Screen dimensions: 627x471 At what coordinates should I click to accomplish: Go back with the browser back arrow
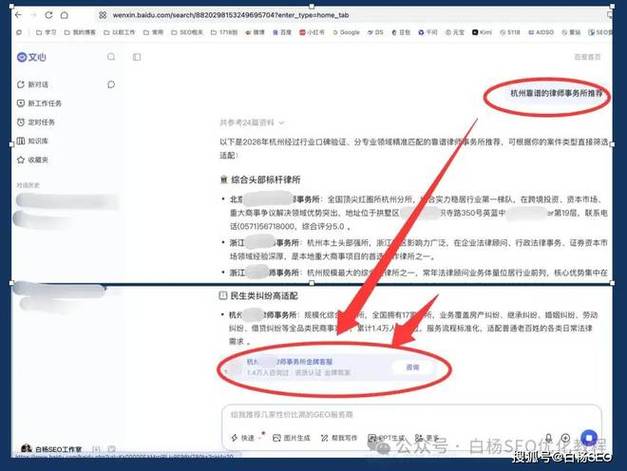(18, 15)
